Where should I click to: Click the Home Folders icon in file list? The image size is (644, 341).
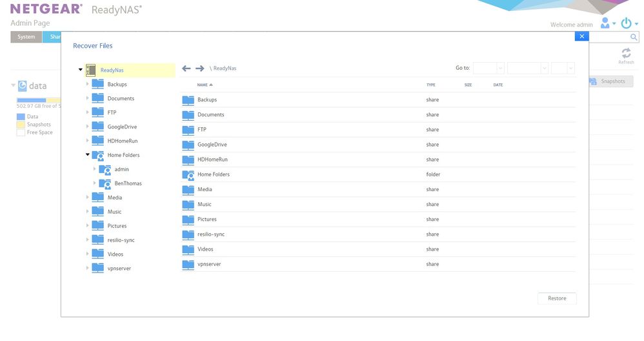pos(188,174)
